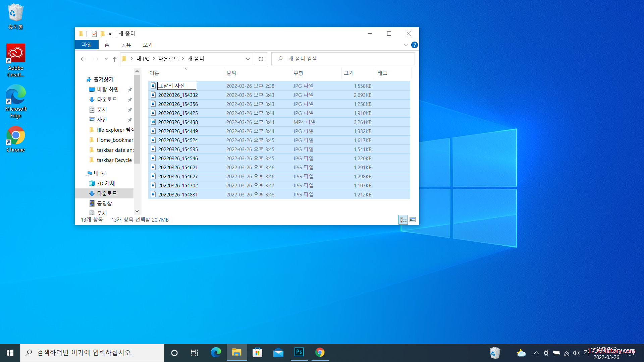Click the Refresh button in address bar
The image size is (644, 362).
(261, 59)
